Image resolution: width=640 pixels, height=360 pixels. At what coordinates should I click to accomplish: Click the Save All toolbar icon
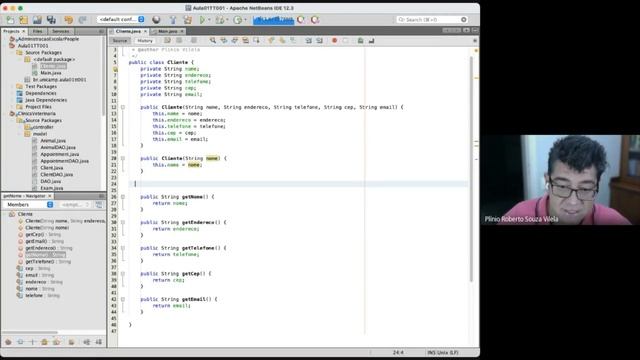tap(51, 20)
